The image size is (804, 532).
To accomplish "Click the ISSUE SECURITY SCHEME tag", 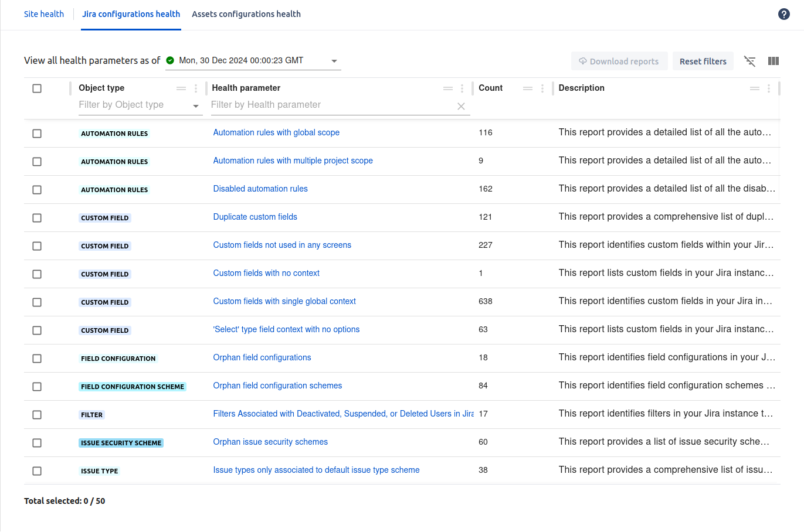I will pyautogui.click(x=121, y=443).
